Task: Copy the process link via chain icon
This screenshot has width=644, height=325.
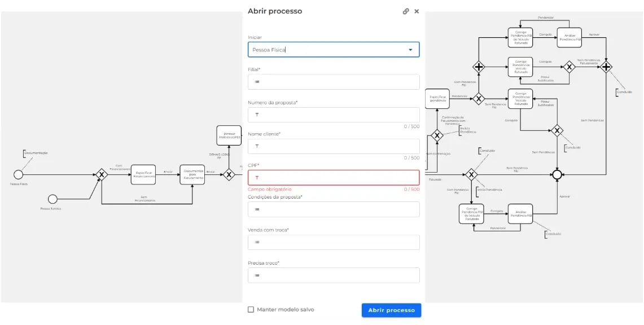Action: coord(406,11)
